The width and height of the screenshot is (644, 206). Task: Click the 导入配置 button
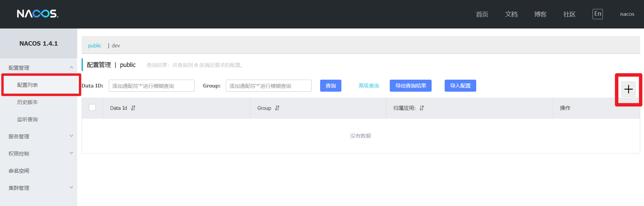click(460, 86)
